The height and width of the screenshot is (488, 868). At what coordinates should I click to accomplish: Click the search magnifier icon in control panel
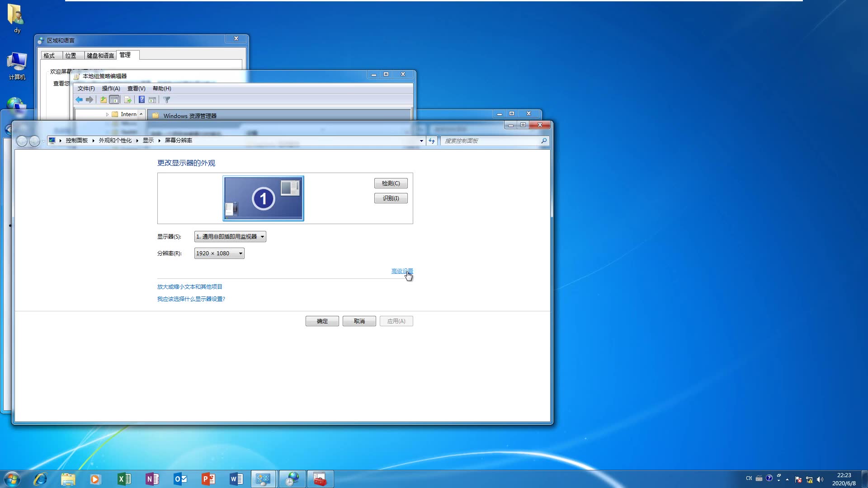pyautogui.click(x=544, y=141)
